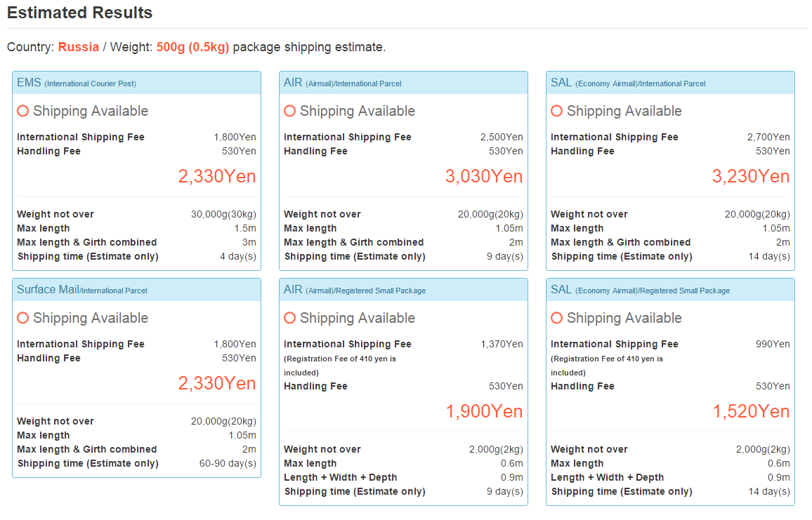Click circle icon in SAL Registered Small Package card
The image size is (812, 520).
click(556, 318)
